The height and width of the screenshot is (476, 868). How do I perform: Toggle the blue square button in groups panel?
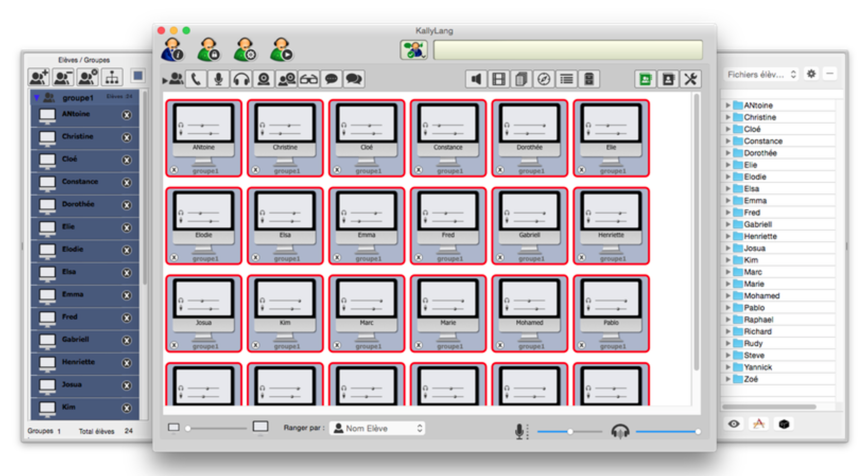(x=138, y=76)
